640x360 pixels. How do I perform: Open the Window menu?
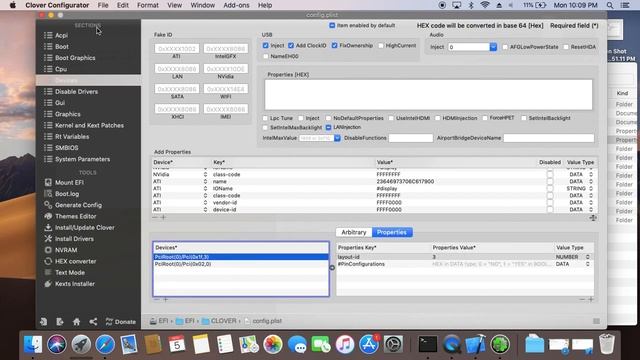[202, 5]
